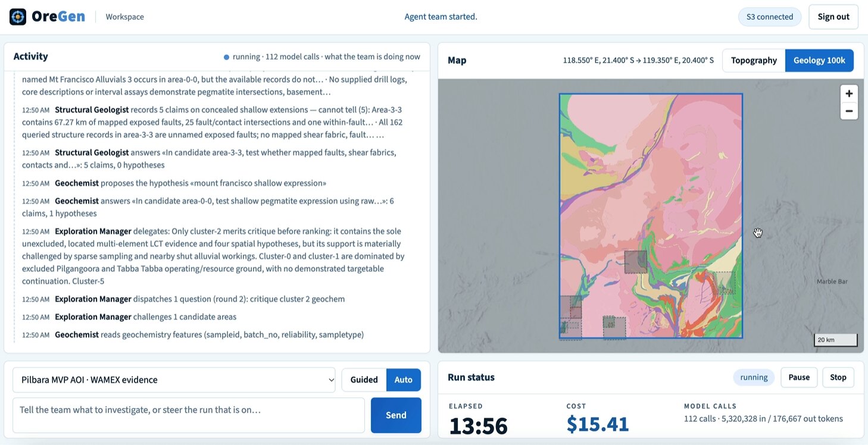Send the message to the team
The height and width of the screenshot is (445, 868).
pos(396,415)
